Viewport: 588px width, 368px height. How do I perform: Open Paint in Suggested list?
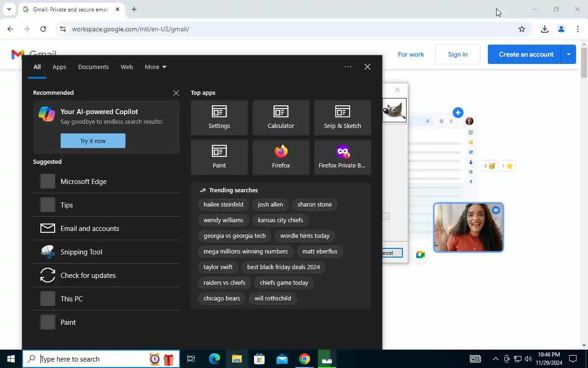(x=106, y=322)
